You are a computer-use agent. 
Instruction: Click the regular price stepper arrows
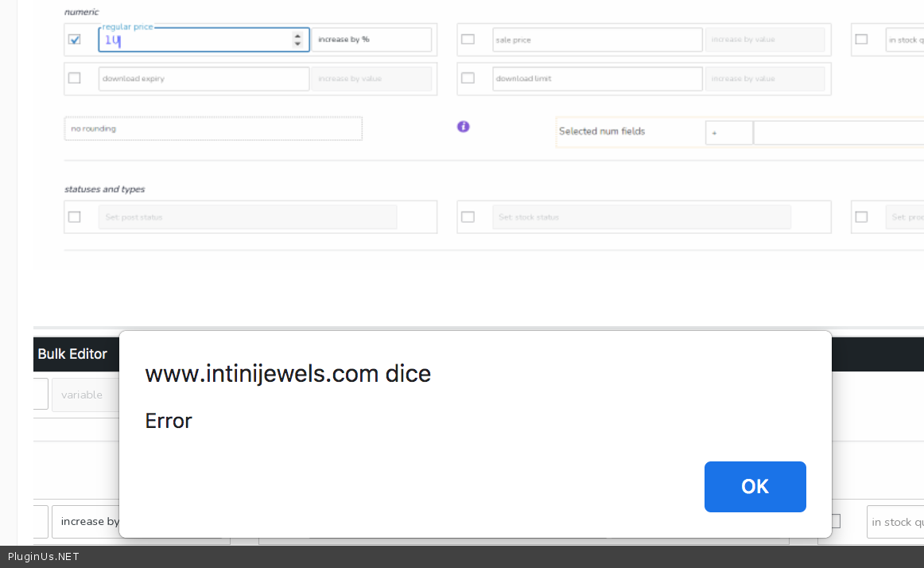[x=297, y=40]
